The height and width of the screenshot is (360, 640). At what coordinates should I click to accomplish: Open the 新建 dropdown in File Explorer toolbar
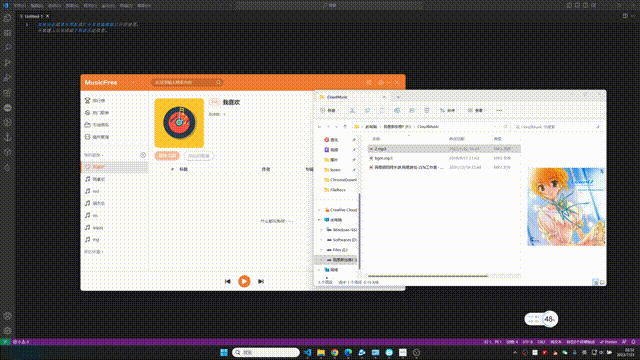329,110
